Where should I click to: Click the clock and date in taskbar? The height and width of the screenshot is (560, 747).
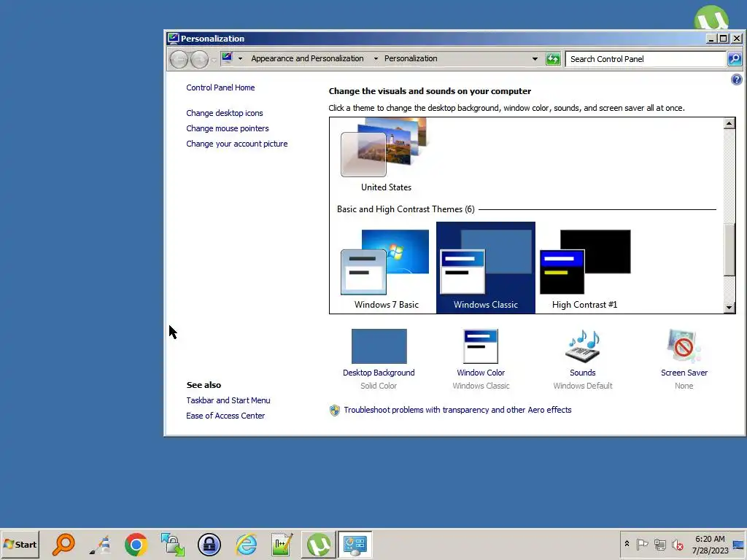tap(710, 544)
